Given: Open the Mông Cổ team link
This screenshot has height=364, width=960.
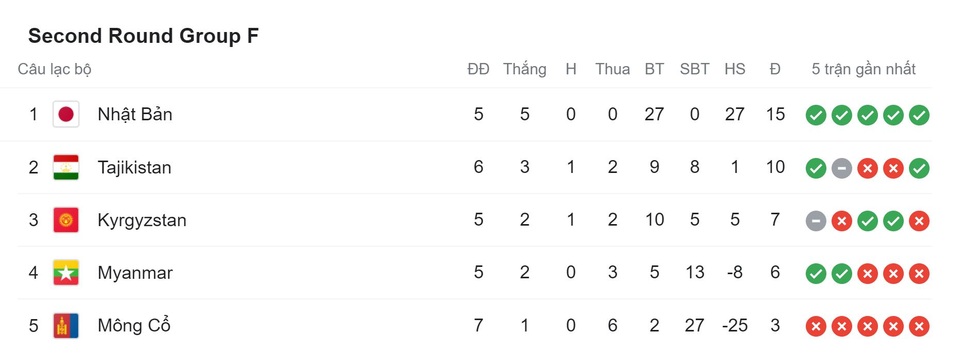Looking at the screenshot, I should point(133,325).
